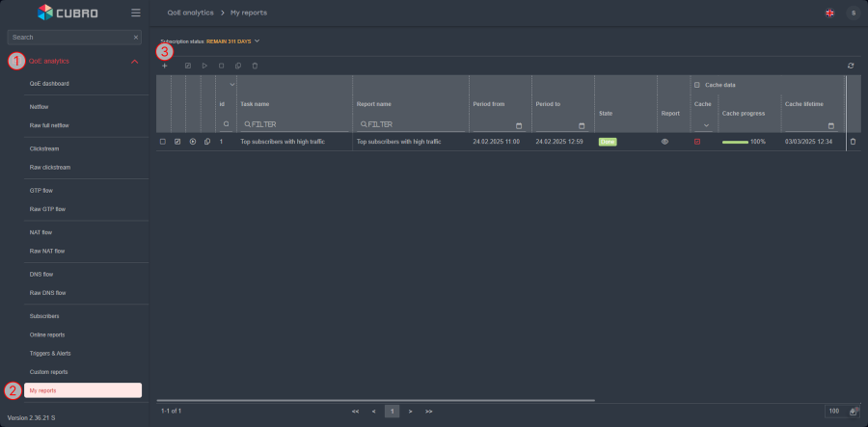Run the report with the row play icon
Viewport: 868px width, 427px height.
click(192, 142)
